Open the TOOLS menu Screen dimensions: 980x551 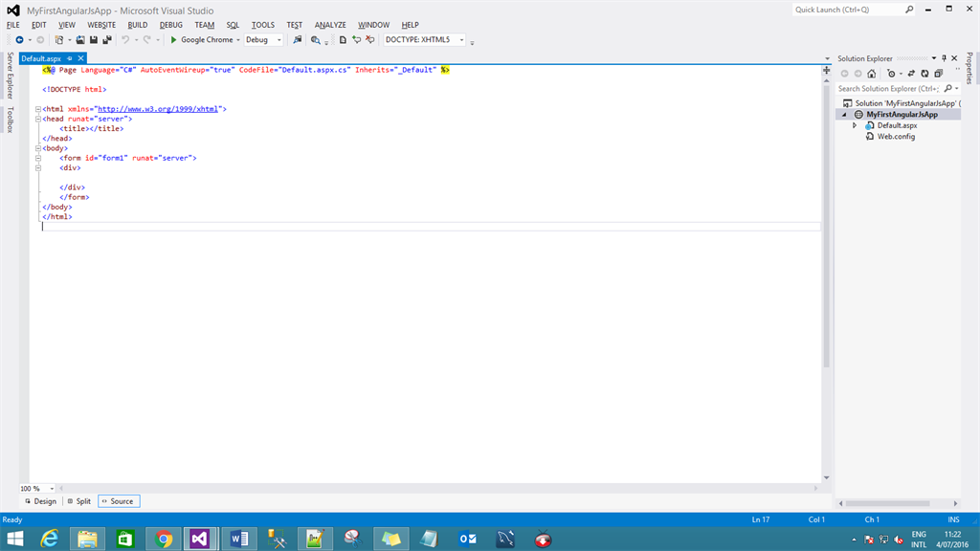[262, 25]
